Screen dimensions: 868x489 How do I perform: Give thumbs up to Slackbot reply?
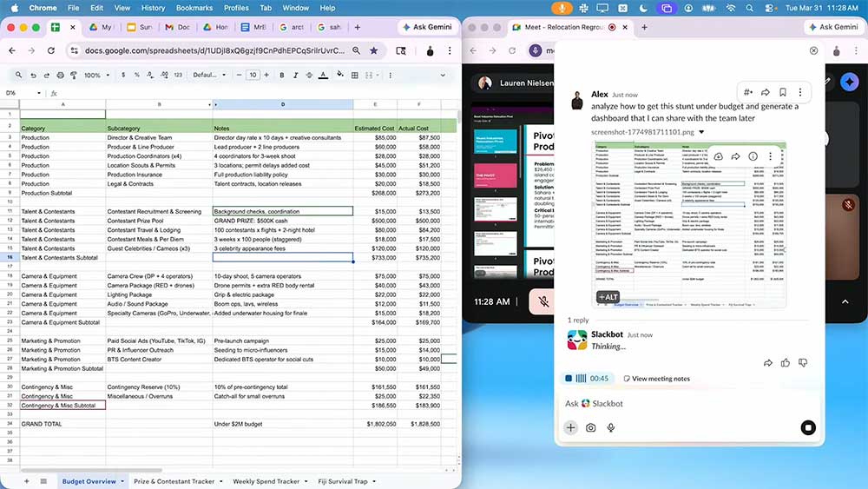786,363
